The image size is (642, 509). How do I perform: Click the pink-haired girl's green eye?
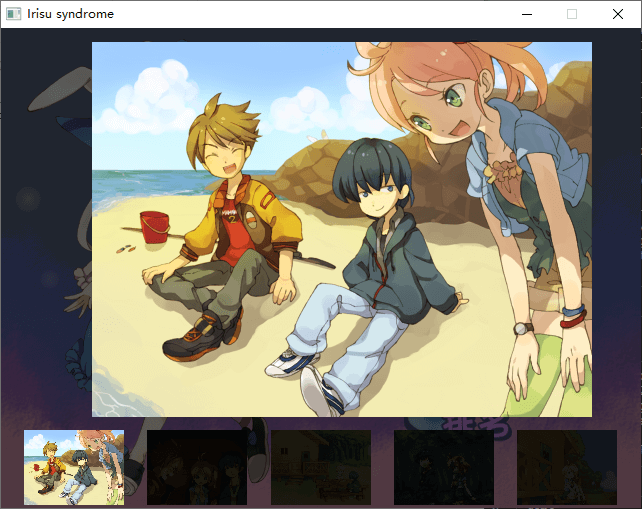[x=453, y=98]
